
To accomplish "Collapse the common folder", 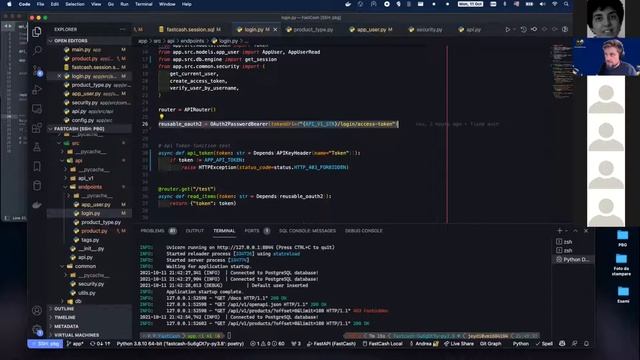I will tap(85, 266).
